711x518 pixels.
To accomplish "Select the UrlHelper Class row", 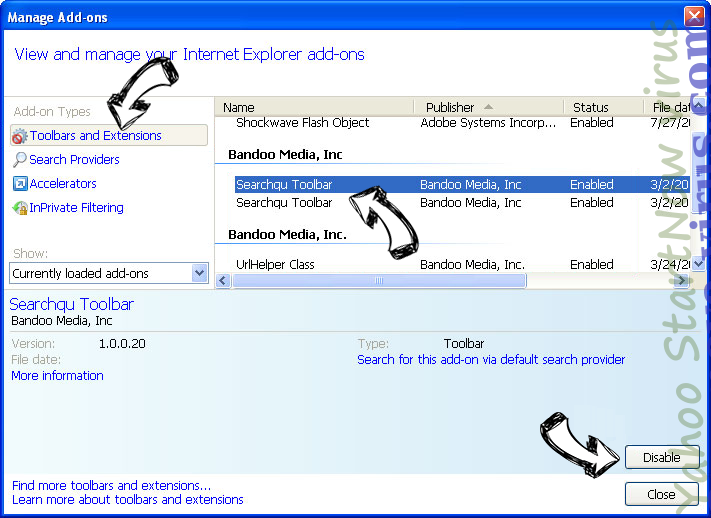I will [x=463, y=264].
